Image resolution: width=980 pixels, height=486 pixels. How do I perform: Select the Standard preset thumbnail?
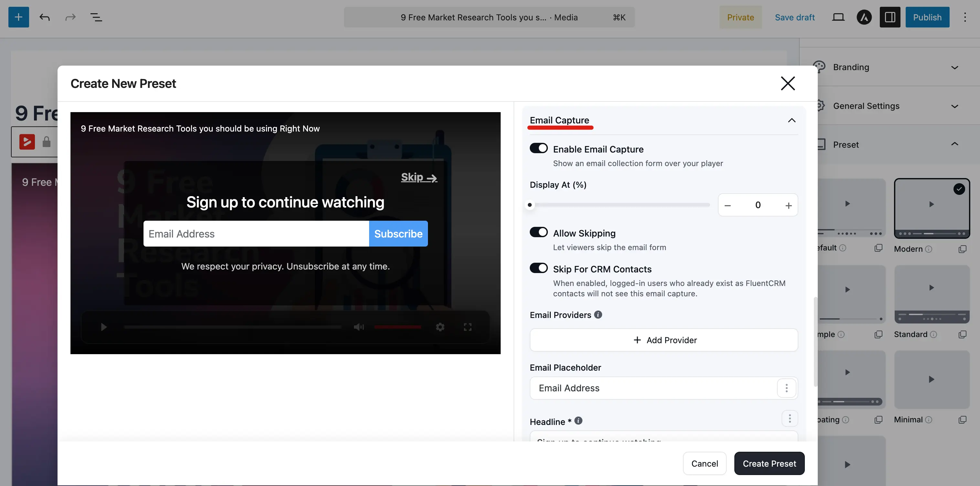click(931, 294)
